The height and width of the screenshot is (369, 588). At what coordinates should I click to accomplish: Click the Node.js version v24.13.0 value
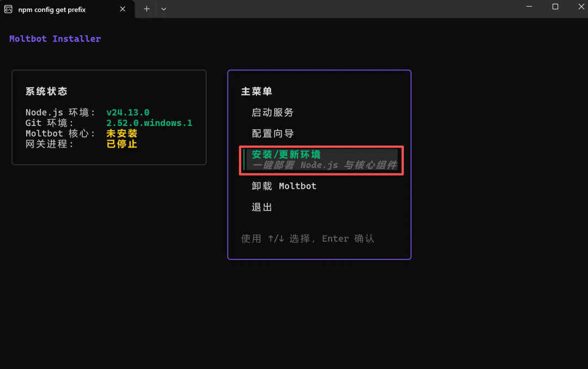[x=127, y=113]
